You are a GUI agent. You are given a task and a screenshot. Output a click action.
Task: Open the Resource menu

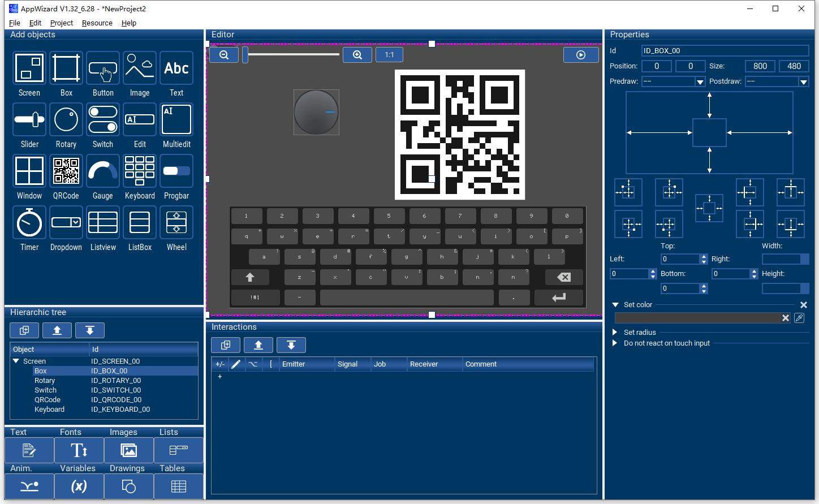tap(97, 23)
